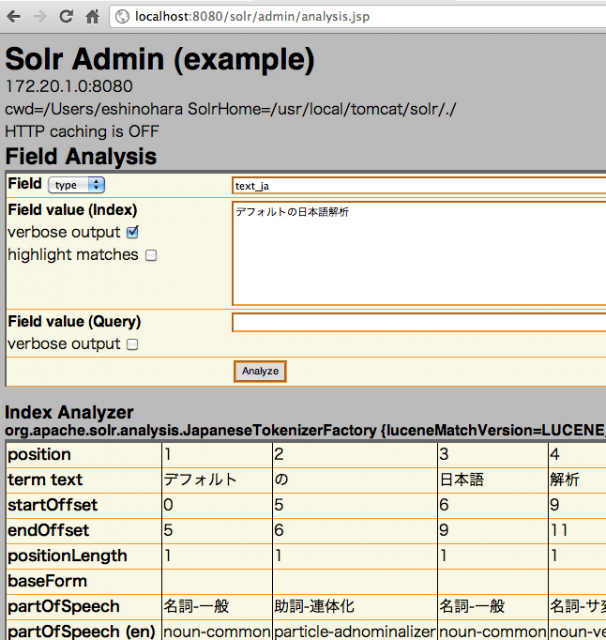The image size is (606, 640).
Task: Click the browser back arrow
Action: tap(14, 16)
